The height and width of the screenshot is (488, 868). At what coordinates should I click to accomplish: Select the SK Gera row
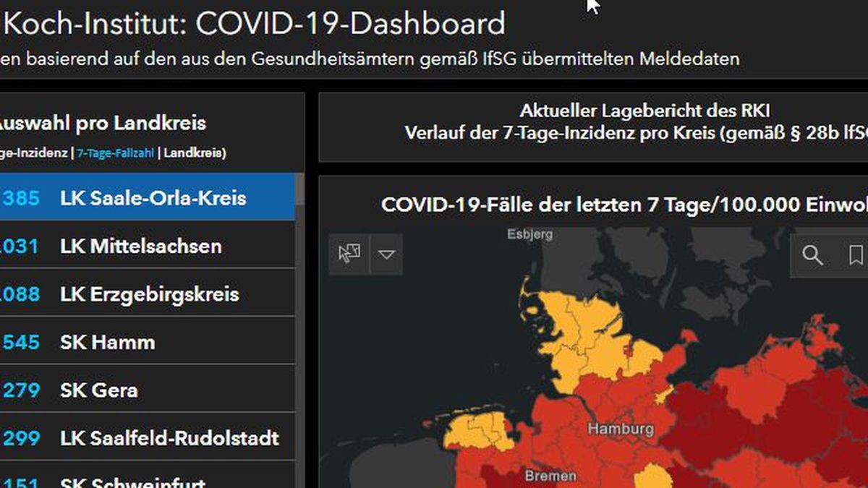coord(148,390)
